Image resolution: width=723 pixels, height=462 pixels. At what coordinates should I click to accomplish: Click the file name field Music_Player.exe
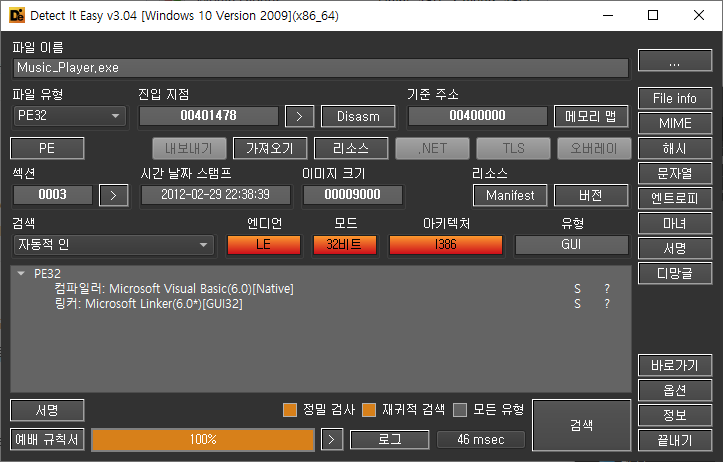pos(321,68)
